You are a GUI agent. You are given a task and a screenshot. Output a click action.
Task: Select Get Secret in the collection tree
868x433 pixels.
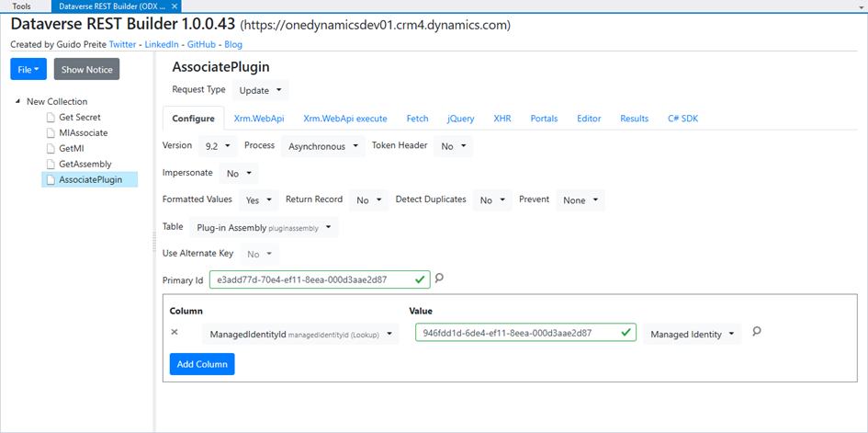click(80, 118)
